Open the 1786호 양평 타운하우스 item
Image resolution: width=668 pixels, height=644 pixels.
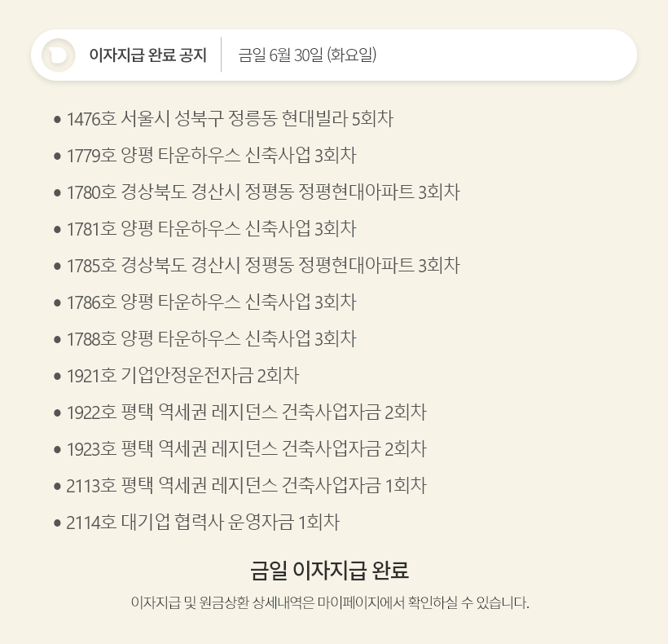tap(212, 302)
